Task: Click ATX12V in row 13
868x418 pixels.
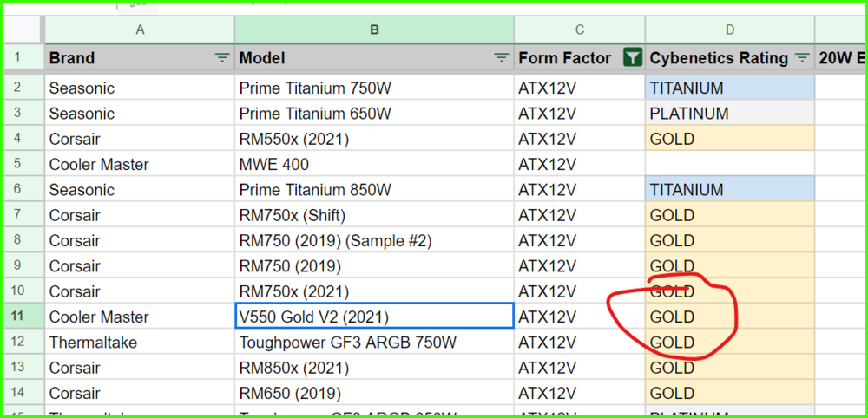Action: click(x=580, y=367)
